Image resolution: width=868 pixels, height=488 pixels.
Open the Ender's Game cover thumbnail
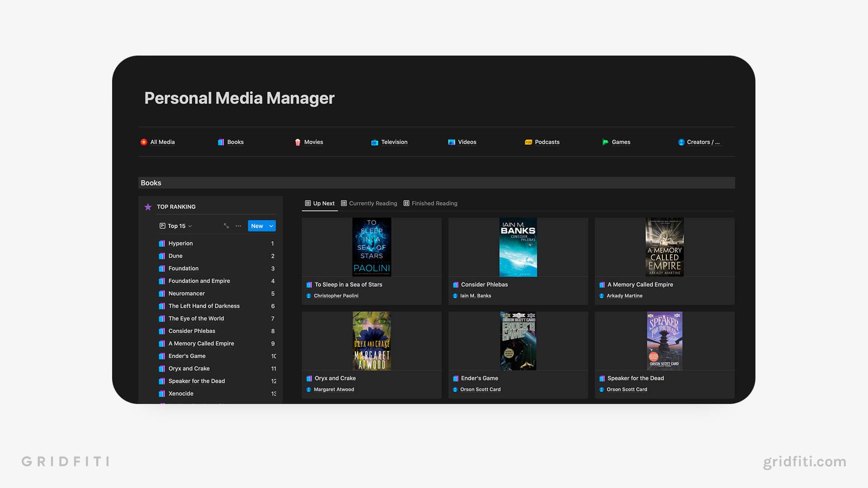518,341
